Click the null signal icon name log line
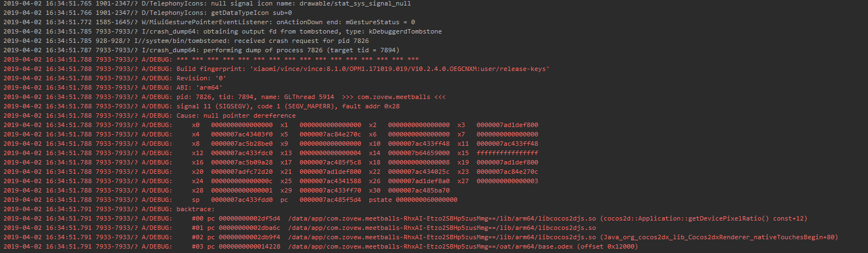 pyautogui.click(x=275, y=3)
